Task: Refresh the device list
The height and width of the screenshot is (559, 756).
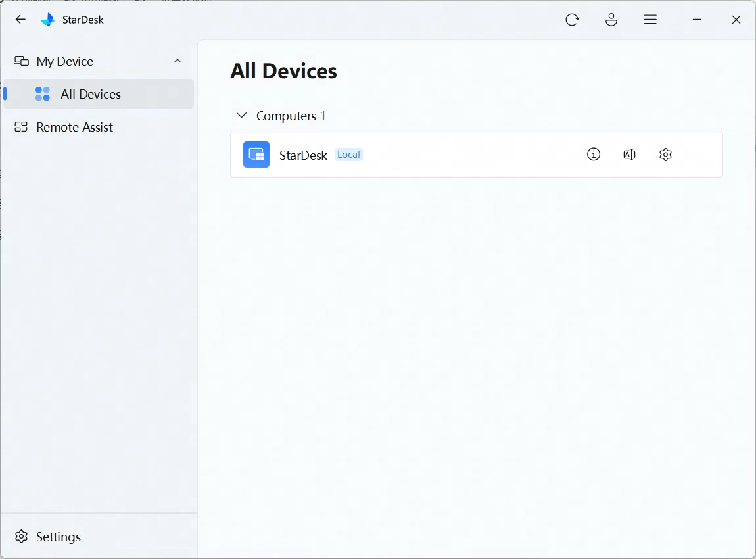Action: [x=572, y=20]
